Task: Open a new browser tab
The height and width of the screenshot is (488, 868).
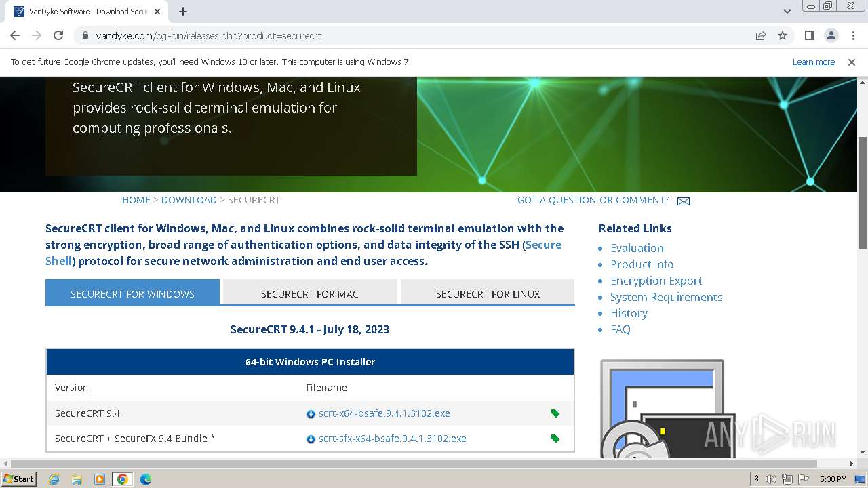Action: [x=183, y=12]
